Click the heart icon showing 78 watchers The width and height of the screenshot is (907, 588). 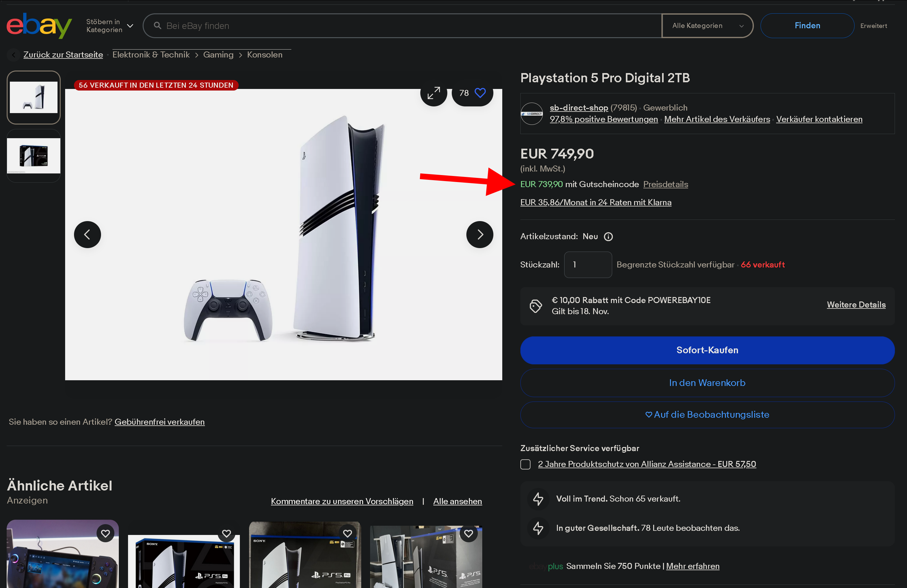coord(480,93)
